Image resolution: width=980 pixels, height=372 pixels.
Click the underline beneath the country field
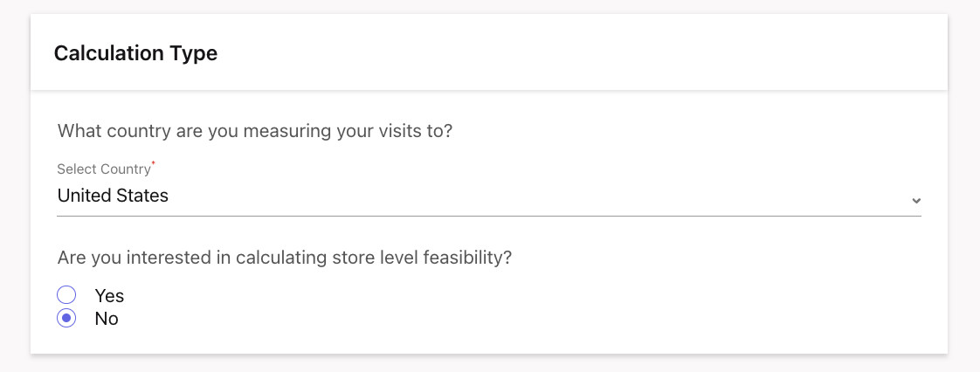[x=489, y=216]
